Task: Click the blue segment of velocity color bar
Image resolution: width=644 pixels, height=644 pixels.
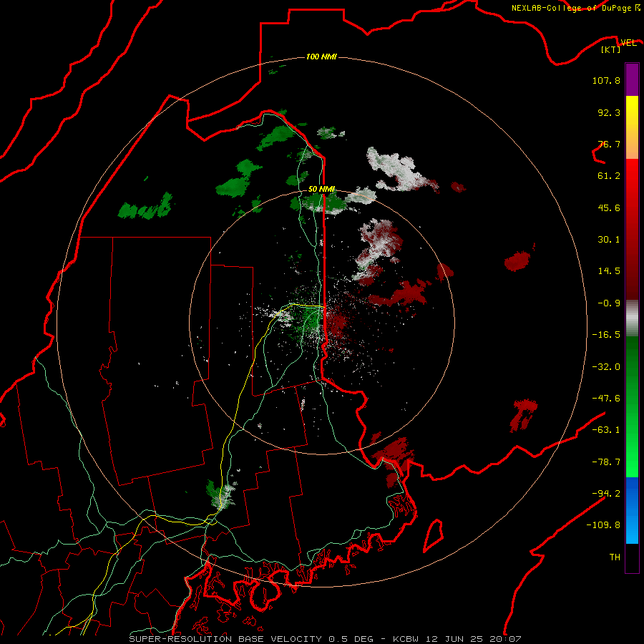Action: point(632,510)
